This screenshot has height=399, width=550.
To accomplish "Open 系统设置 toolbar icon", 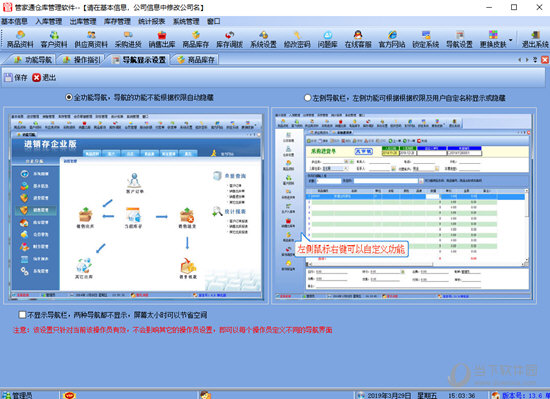I will tap(263, 39).
